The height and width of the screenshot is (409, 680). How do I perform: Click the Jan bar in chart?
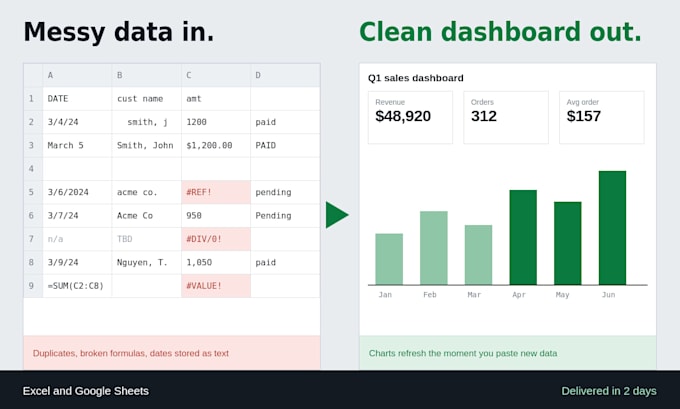coord(389,259)
